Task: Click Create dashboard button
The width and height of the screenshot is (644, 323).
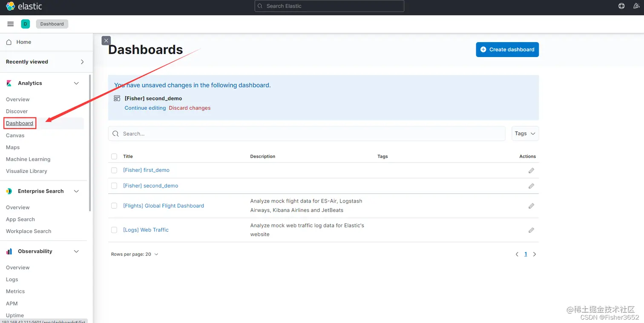Action: 507,49
